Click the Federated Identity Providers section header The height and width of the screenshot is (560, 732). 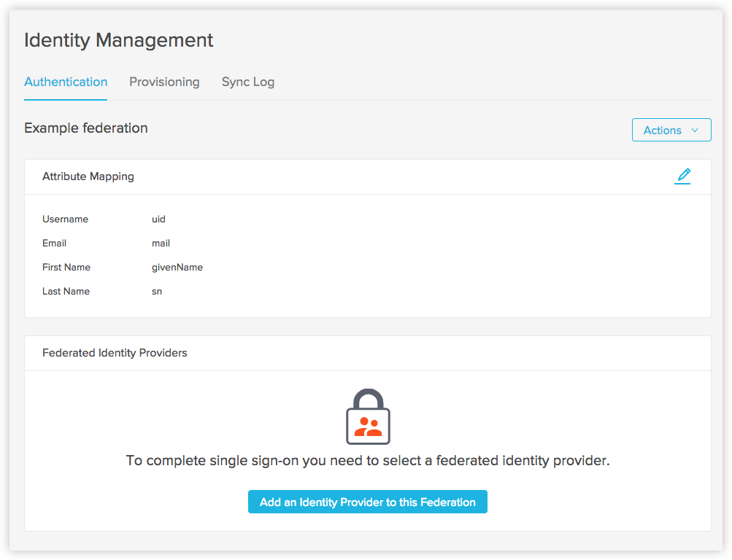[x=115, y=353]
